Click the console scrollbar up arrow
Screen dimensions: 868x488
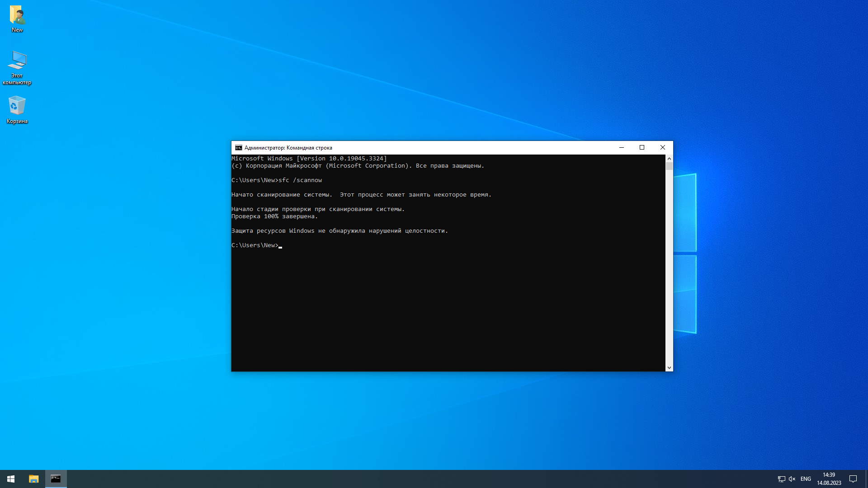[669, 159]
